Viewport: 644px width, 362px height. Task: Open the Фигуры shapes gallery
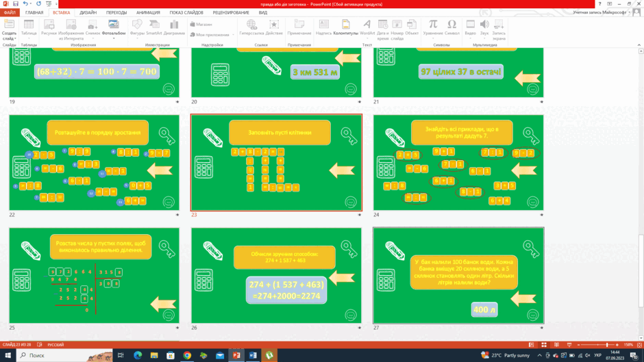click(x=137, y=29)
